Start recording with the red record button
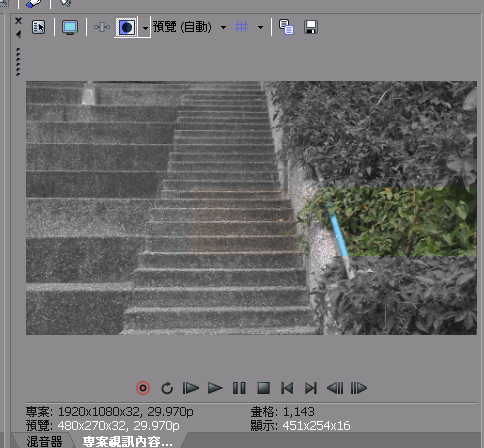The height and width of the screenshot is (448, 484). pyautogui.click(x=143, y=388)
